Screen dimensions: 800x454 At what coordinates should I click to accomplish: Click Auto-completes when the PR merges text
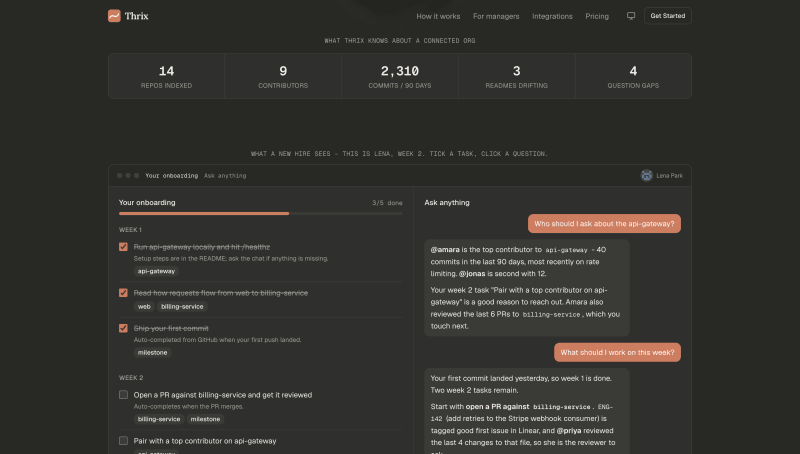(189, 407)
